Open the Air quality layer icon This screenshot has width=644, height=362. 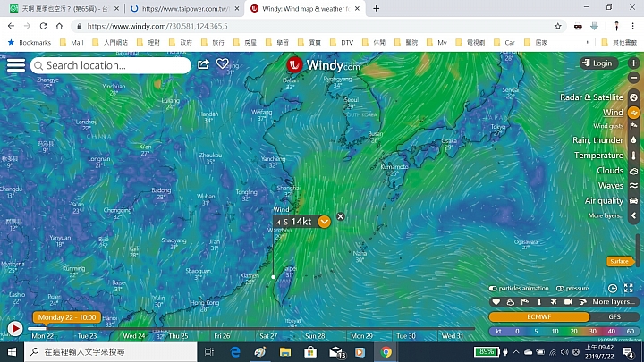coord(634,201)
